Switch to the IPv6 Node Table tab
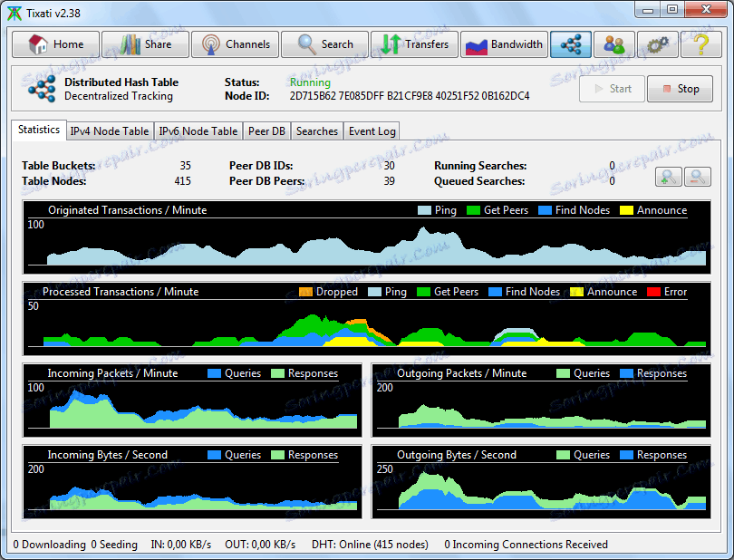The width and height of the screenshot is (734, 560). (x=198, y=131)
